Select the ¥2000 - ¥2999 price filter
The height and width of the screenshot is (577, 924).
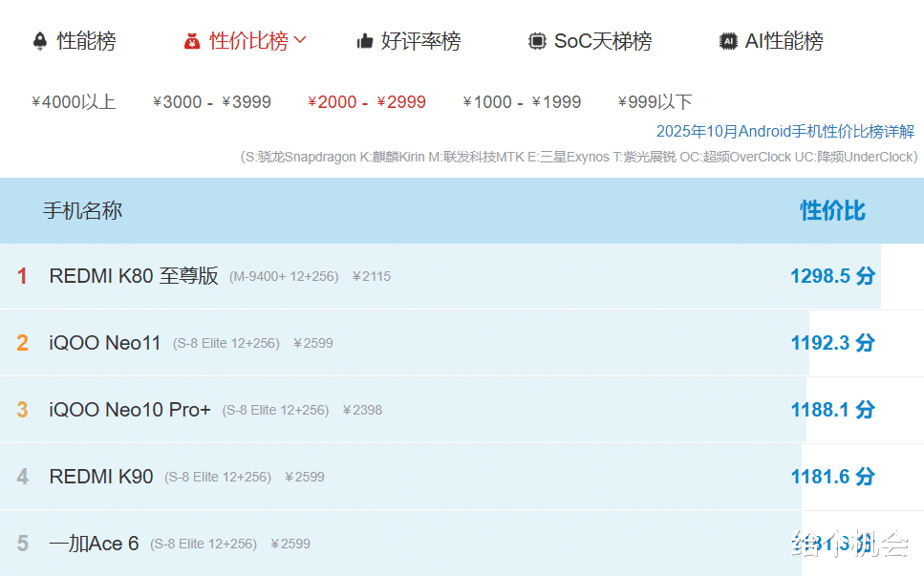[x=367, y=102]
